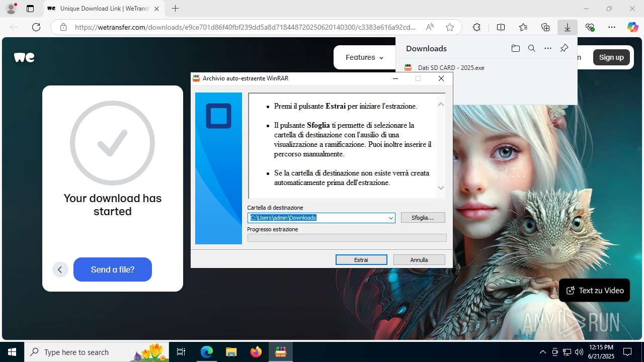
Task: Open notification center icon
Action: pos(627,352)
